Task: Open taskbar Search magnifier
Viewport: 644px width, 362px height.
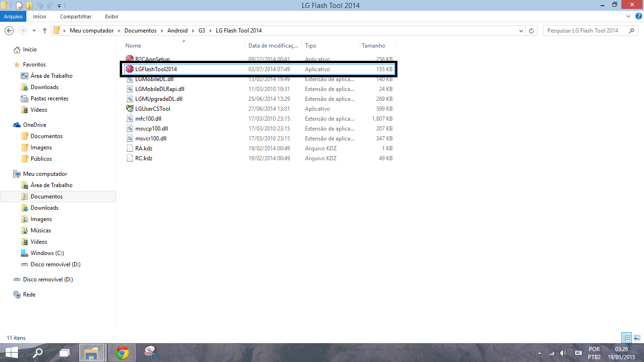Action: tap(38, 352)
